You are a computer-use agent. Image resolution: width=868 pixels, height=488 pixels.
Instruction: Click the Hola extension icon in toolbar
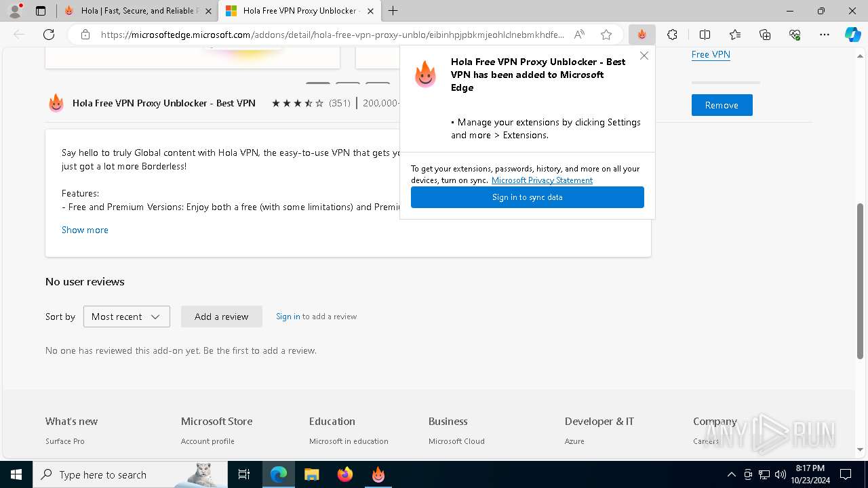click(642, 35)
